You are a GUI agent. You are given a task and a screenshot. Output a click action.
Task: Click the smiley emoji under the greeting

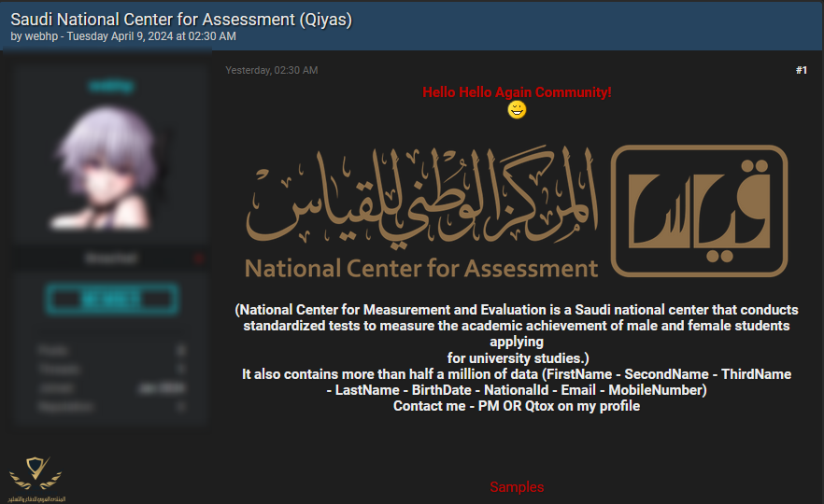pos(517,110)
